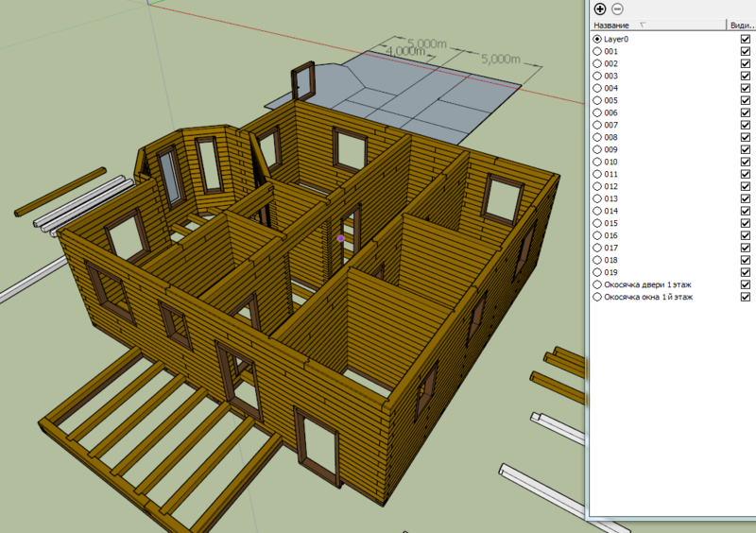The width and height of the screenshot is (756, 533).
Task: Select the layer name 016
Action: (x=610, y=235)
